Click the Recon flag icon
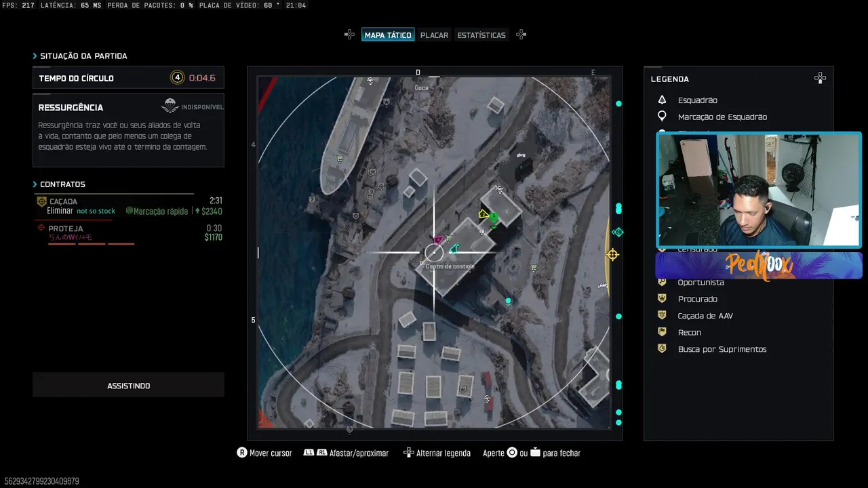Viewport: 868px width, 488px height. point(662,332)
